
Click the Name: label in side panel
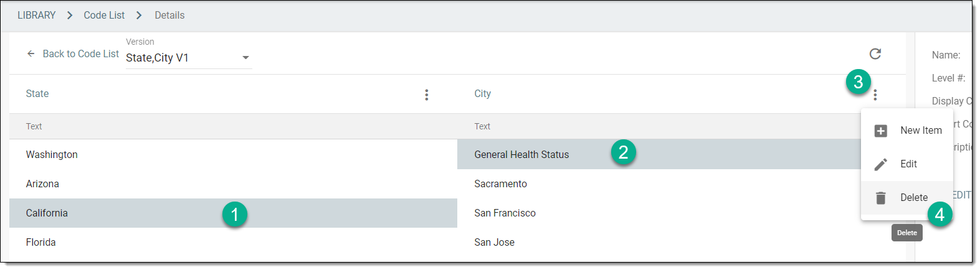pyautogui.click(x=946, y=55)
